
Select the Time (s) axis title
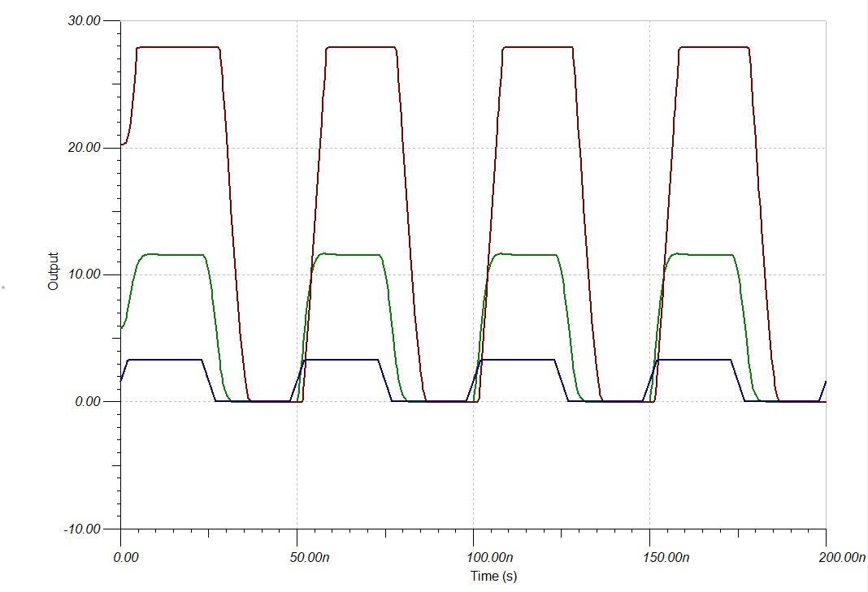pos(494,576)
